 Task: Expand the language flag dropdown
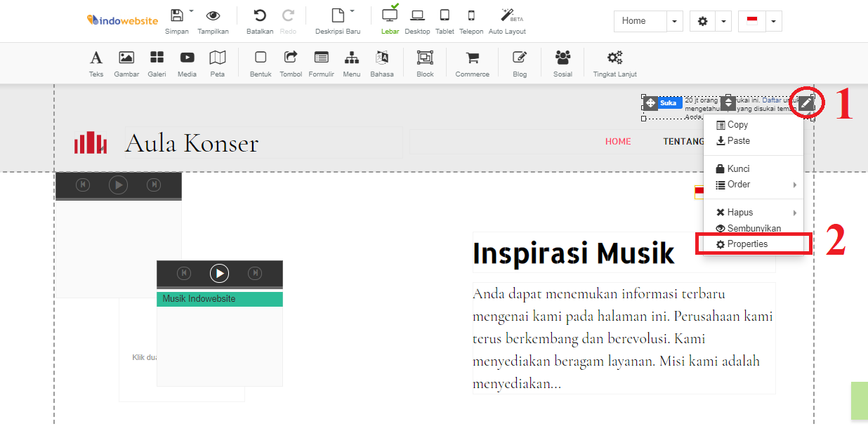tap(772, 22)
